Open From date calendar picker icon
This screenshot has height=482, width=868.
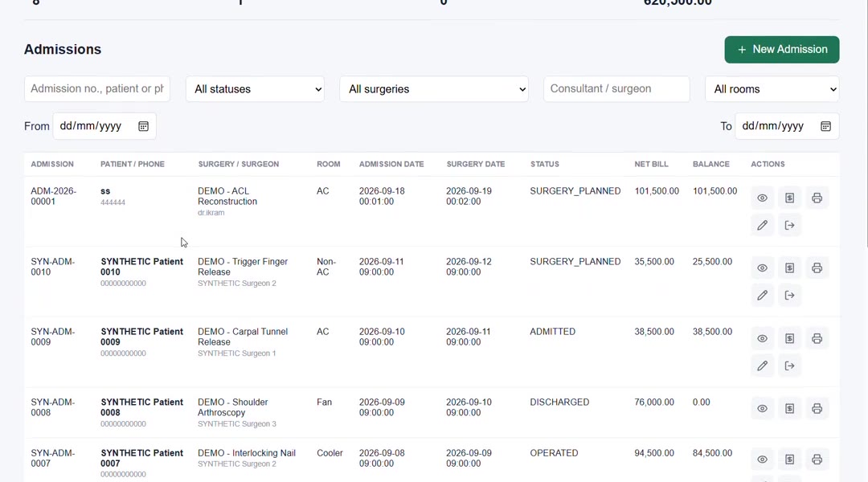(x=143, y=126)
